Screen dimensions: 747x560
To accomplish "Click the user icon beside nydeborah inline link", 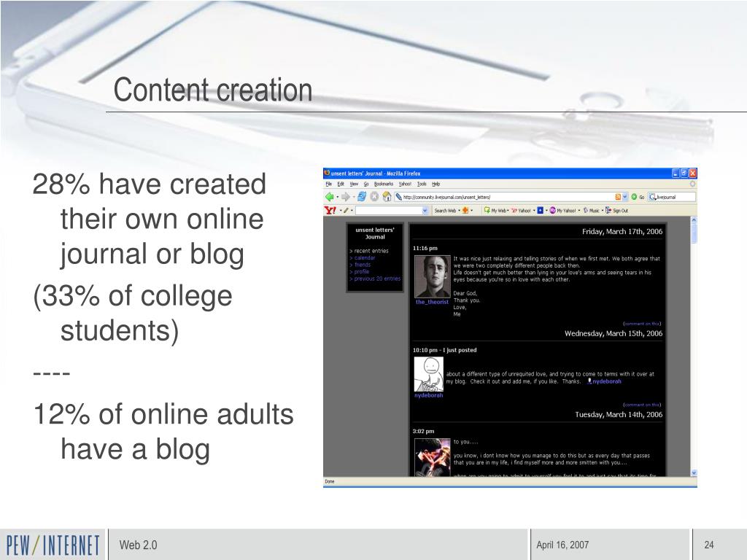I will point(589,381).
